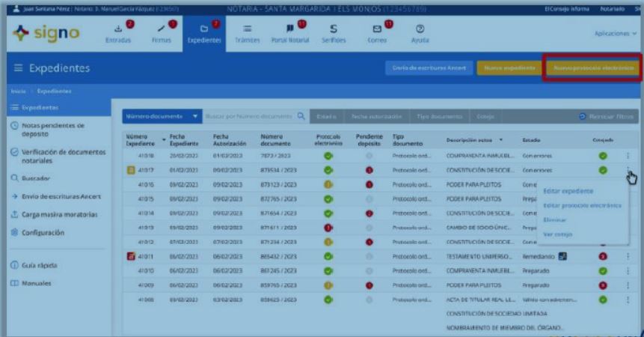
Task: Open the Aplicaciones dropdown
Action: click(x=615, y=34)
